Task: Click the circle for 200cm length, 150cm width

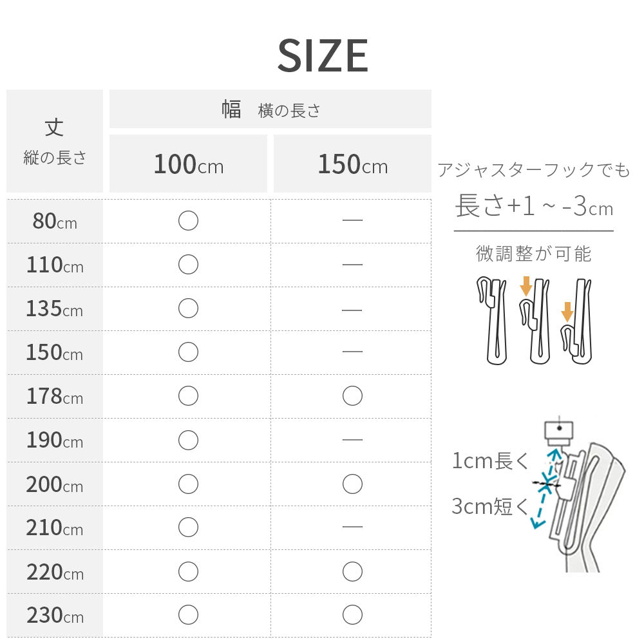Action: pyautogui.click(x=352, y=484)
